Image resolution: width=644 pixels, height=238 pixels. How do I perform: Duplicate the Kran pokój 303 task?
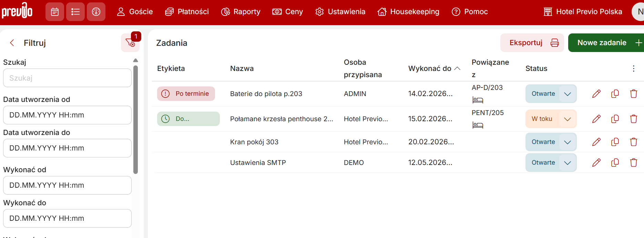point(615,142)
